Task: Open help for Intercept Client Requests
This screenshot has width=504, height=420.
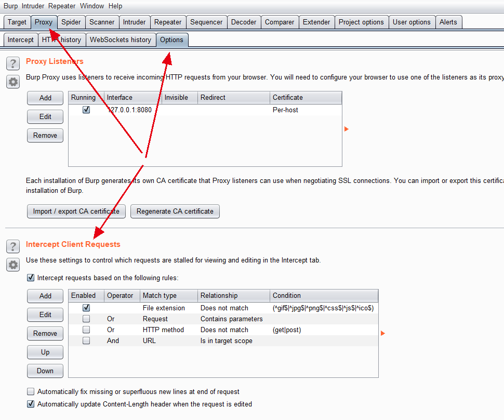Action: tap(13, 247)
